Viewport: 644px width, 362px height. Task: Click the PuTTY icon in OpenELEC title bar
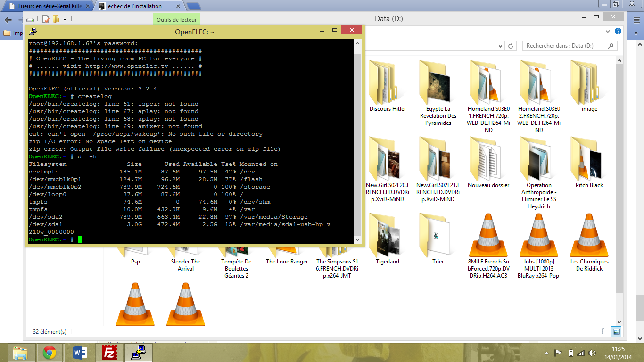33,32
